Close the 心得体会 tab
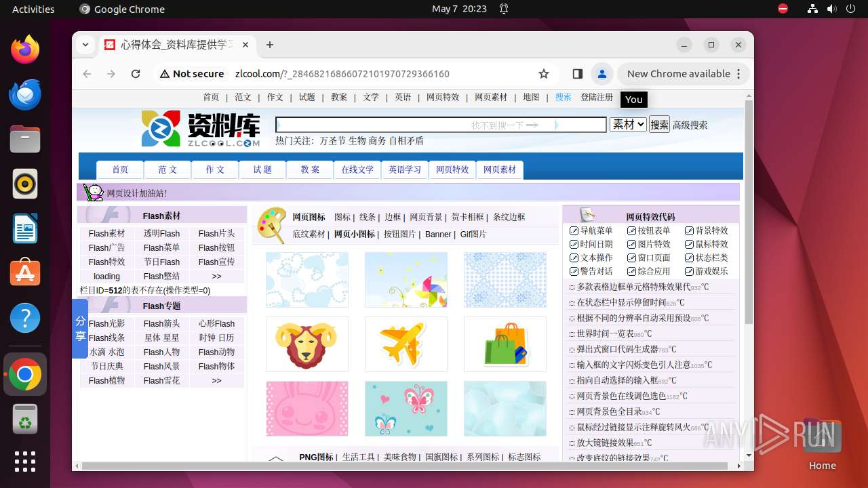This screenshot has width=868, height=488. tap(245, 45)
